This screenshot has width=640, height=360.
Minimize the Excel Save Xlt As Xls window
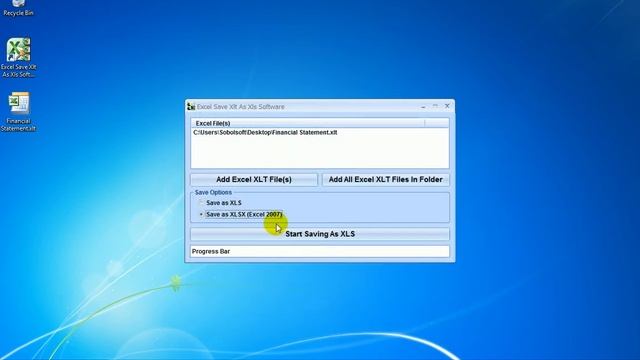(x=423, y=107)
